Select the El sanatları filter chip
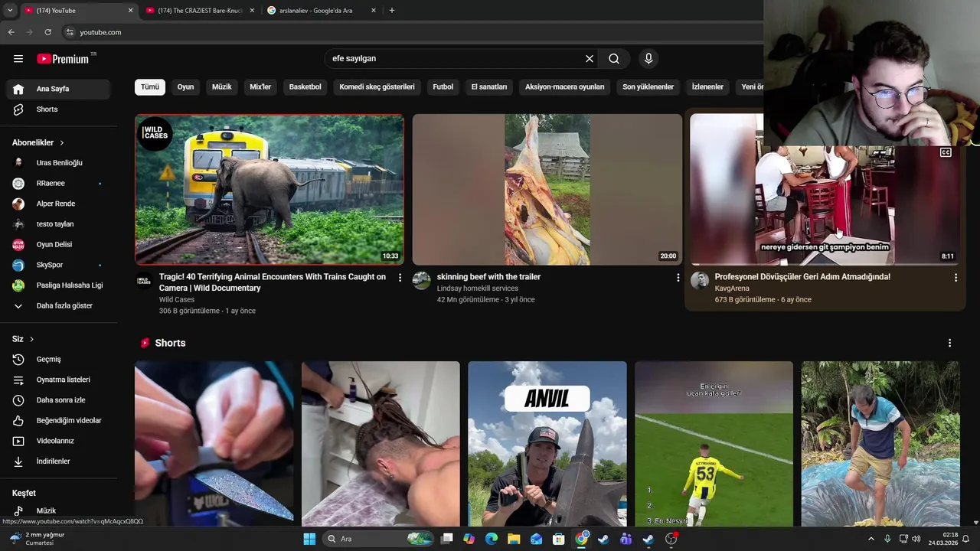The height and width of the screenshot is (551, 980). pyautogui.click(x=489, y=87)
